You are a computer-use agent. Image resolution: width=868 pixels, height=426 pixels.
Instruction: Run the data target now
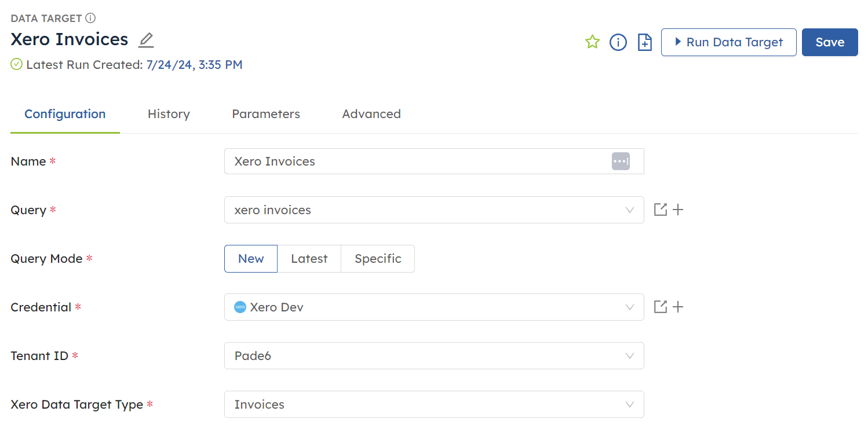[728, 42]
